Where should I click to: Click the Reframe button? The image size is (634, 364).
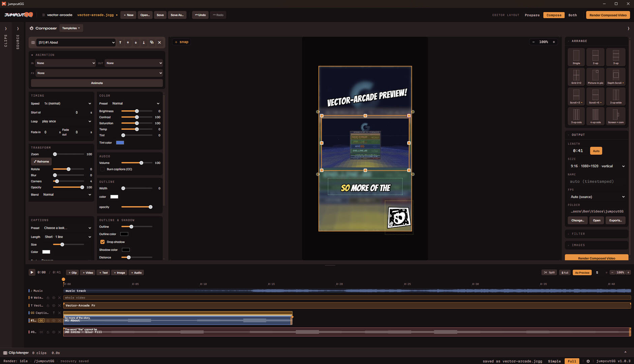click(x=41, y=161)
